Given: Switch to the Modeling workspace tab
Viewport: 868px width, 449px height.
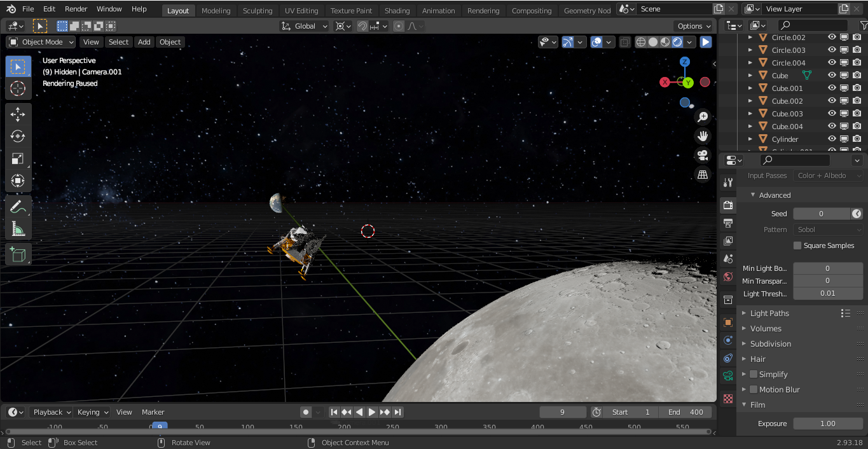Looking at the screenshot, I should [216, 10].
